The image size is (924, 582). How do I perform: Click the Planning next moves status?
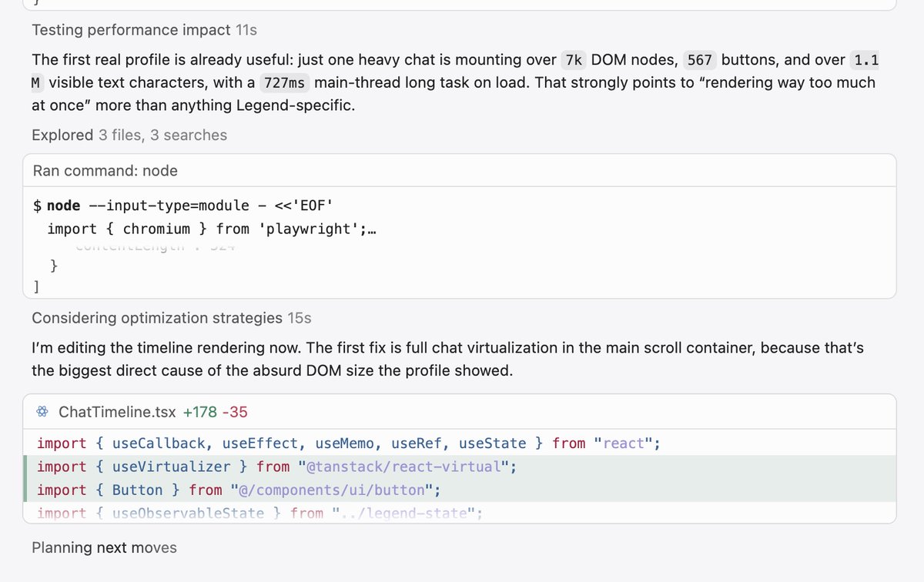click(x=104, y=547)
